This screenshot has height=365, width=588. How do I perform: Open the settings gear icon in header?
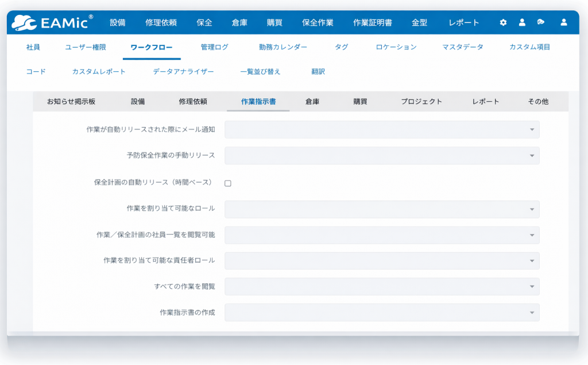click(x=503, y=22)
